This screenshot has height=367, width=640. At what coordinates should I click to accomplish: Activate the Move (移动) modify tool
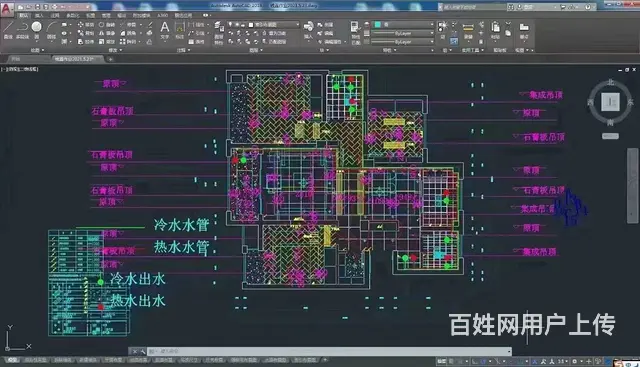pos(86,25)
